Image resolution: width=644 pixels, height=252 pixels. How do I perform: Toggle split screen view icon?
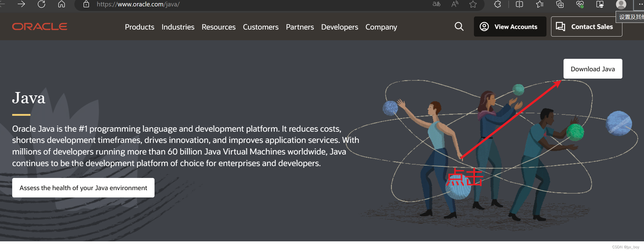(519, 4)
